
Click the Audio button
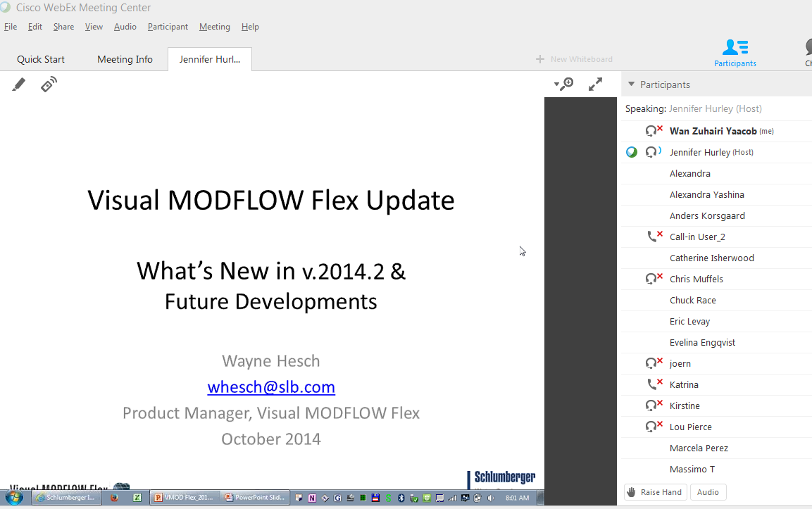click(708, 492)
